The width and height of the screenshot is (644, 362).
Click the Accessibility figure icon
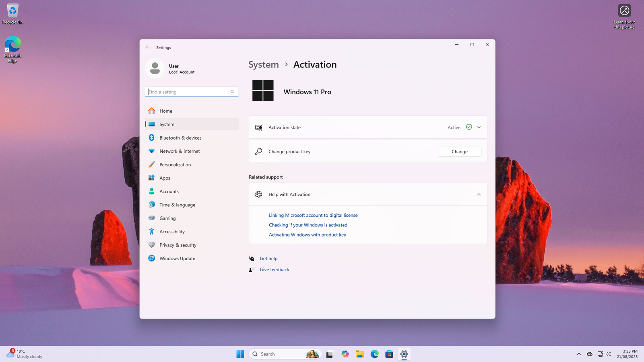(x=151, y=231)
